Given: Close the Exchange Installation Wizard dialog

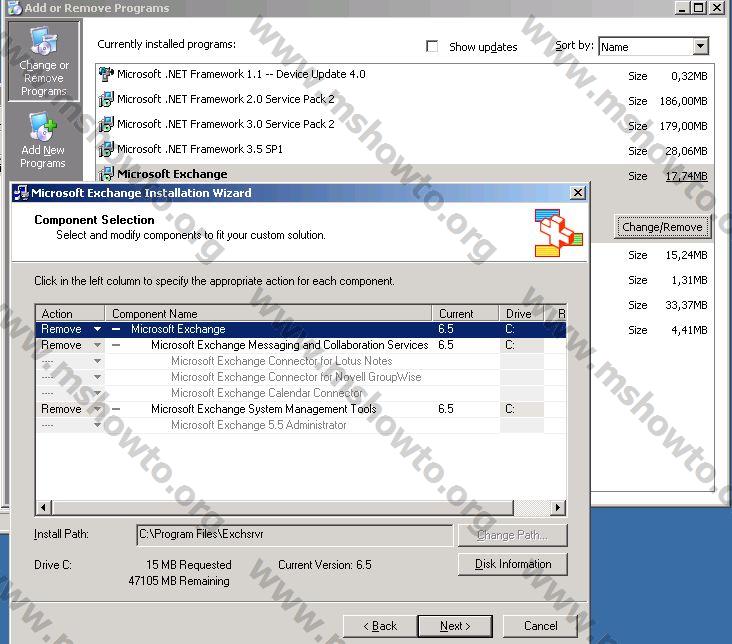Looking at the screenshot, I should [x=577, y=192].
